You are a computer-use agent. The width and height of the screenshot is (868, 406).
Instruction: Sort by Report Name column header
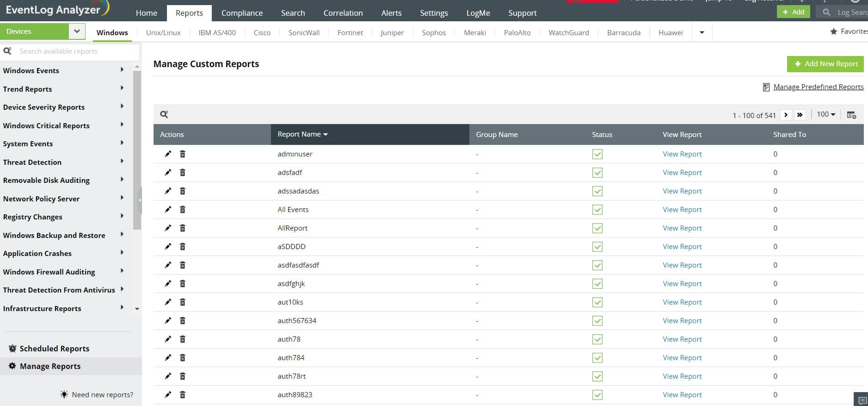point(370,134)
